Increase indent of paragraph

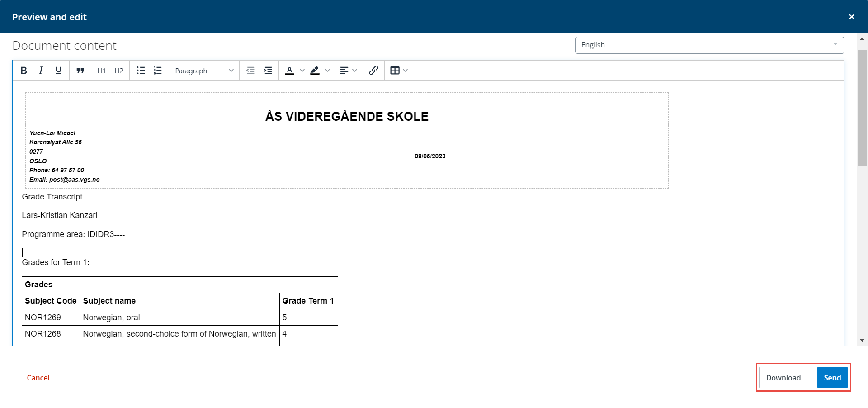[268, 71]
